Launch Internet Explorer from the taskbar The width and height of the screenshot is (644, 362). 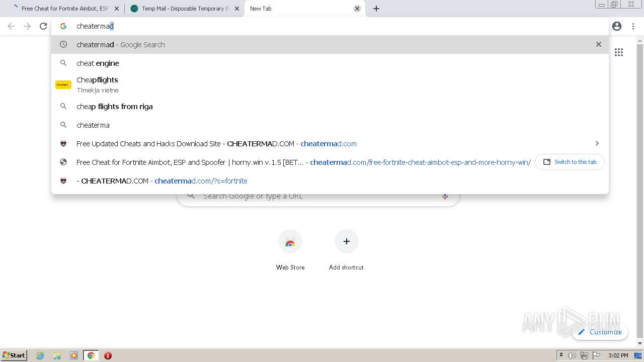[x=40, y=355]
